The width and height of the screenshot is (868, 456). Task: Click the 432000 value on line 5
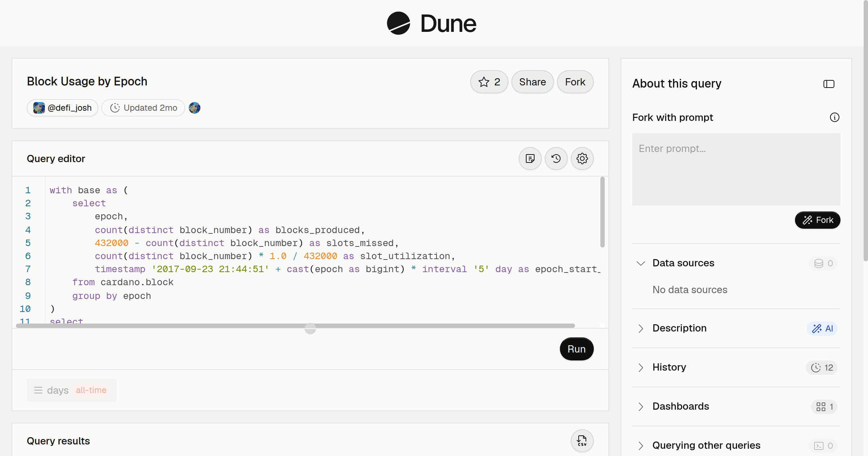click(x=111, y=243)
